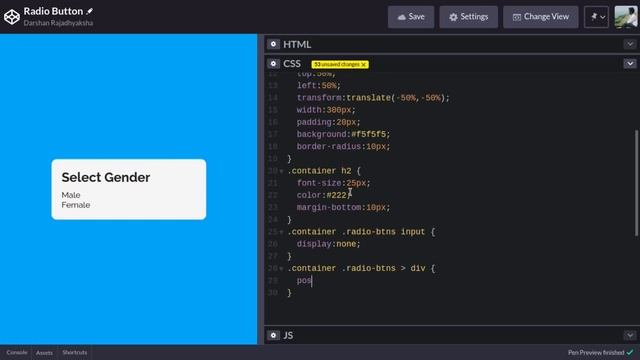
Task: Click CSS editor vertical scrollbar
Action: 636,183
